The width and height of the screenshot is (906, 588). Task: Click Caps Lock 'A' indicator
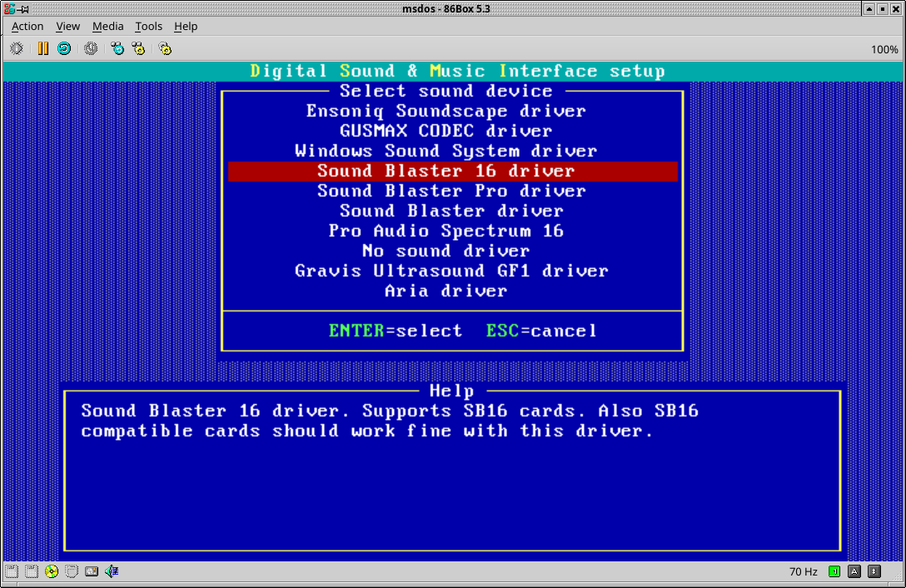tap(854, 571)
